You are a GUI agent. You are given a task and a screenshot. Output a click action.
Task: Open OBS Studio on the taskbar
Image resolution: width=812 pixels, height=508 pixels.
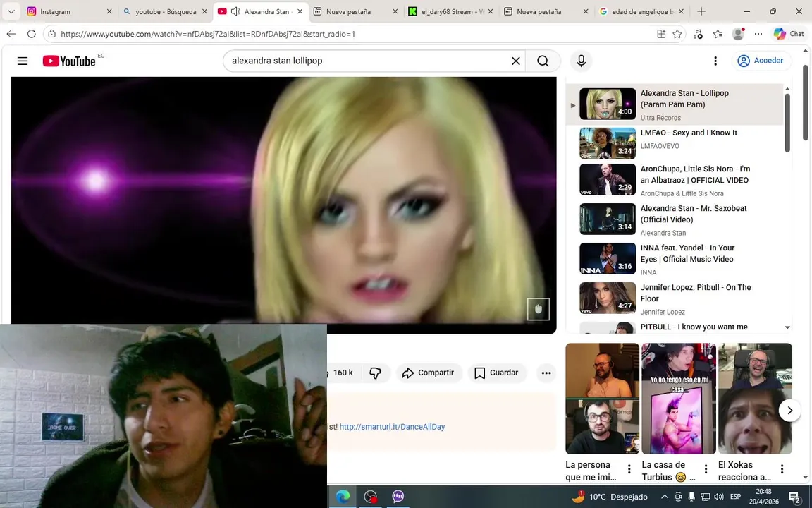[370, 497]
